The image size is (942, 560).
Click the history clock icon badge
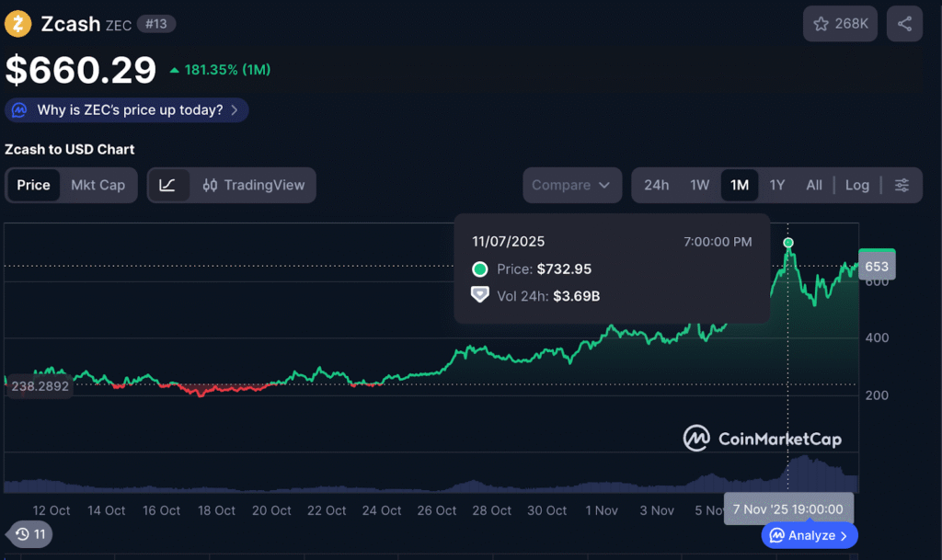coord(29,533)
